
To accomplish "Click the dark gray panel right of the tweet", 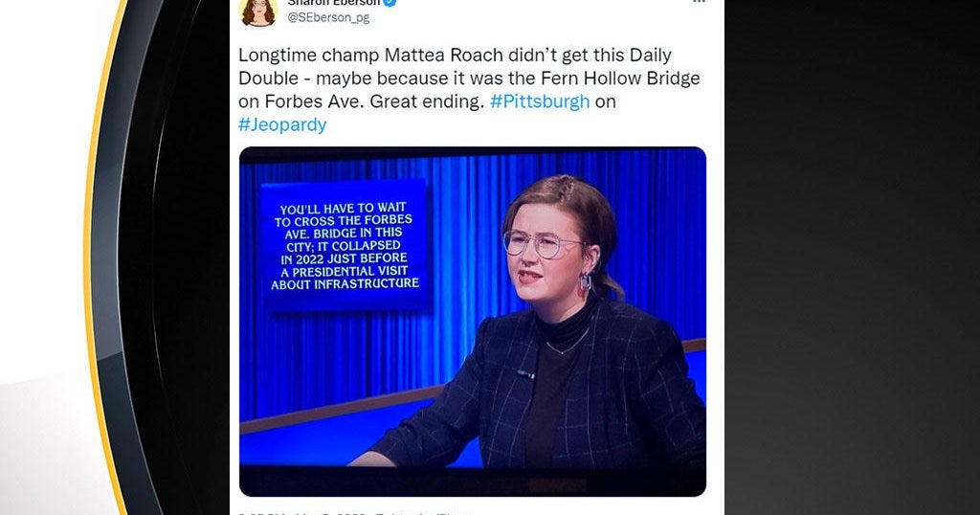I will pyautogui.click(x=852, y=257).
